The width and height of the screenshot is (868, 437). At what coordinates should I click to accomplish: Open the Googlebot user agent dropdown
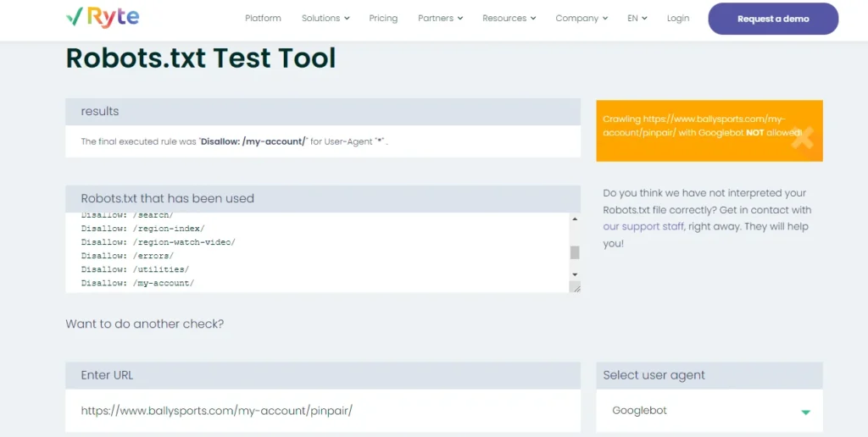click(x=709, y=411)
